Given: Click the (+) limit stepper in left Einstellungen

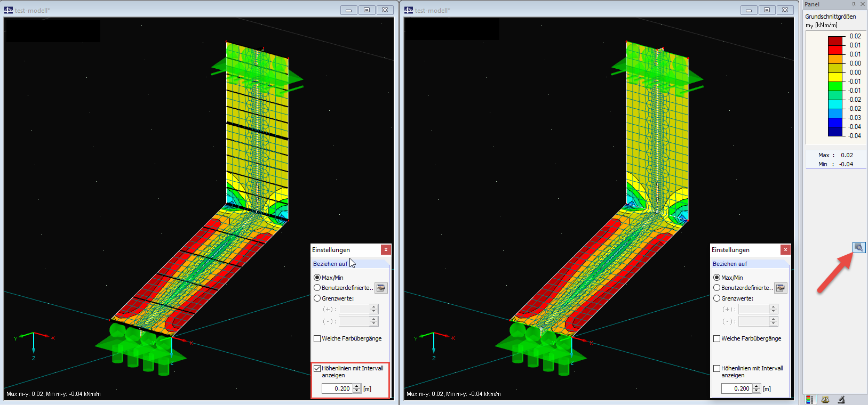Looking at the screenshot, I should pyautogui.click(x=374, y=309).
